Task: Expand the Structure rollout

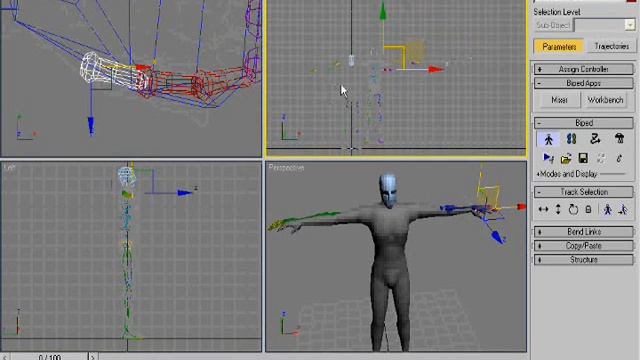Action: [584, 260]
